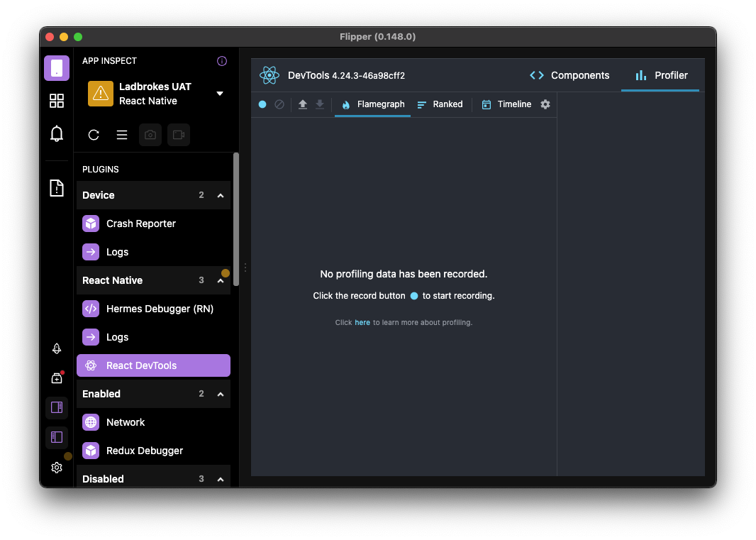Open the Network plugin
The height and width of the screenshot is (540, 756).
point(153,422)
